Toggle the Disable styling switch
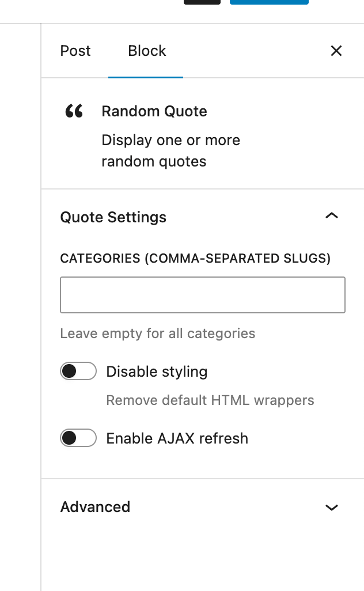This screenshot has width=364, height=591. [78, 372]
